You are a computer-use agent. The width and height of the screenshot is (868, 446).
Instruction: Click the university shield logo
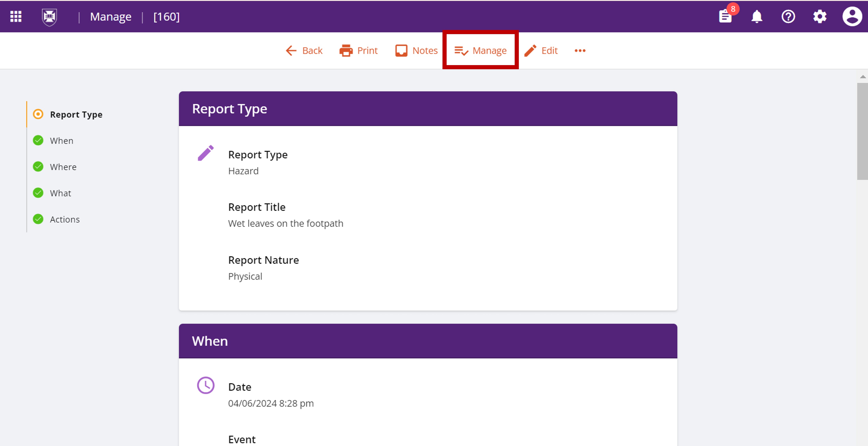click(49, 17)
